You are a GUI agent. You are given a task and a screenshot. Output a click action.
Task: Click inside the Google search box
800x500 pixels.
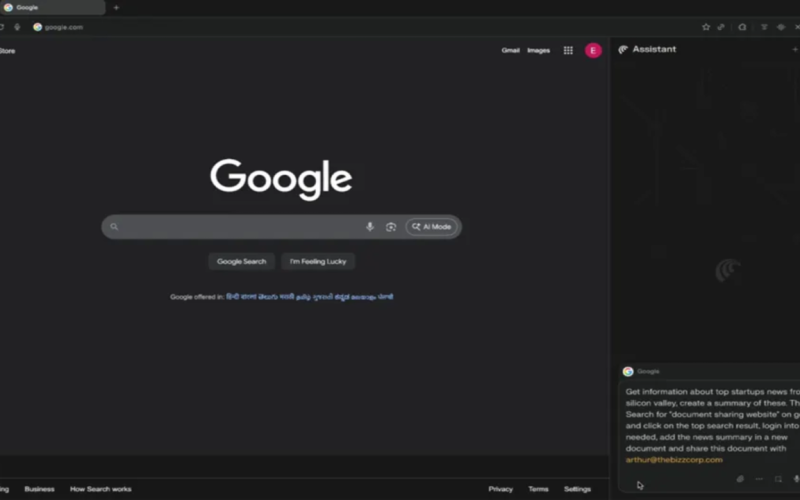point(281,227)
